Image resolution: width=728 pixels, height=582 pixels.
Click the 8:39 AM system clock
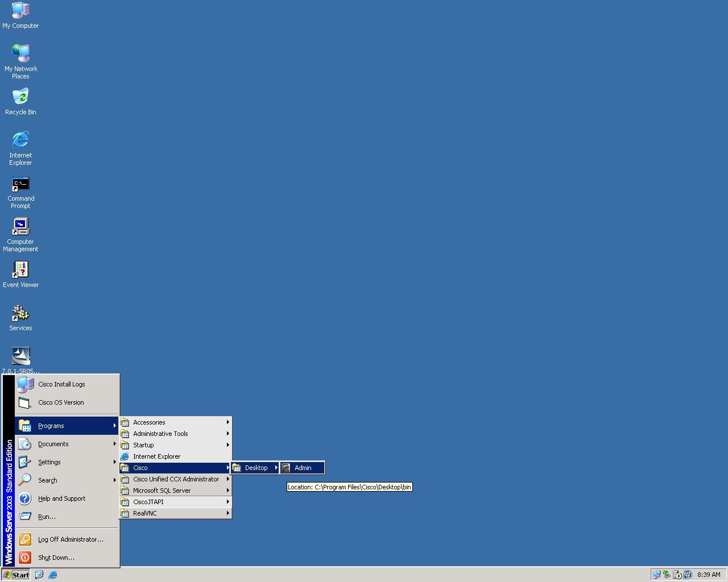(709, 575)
